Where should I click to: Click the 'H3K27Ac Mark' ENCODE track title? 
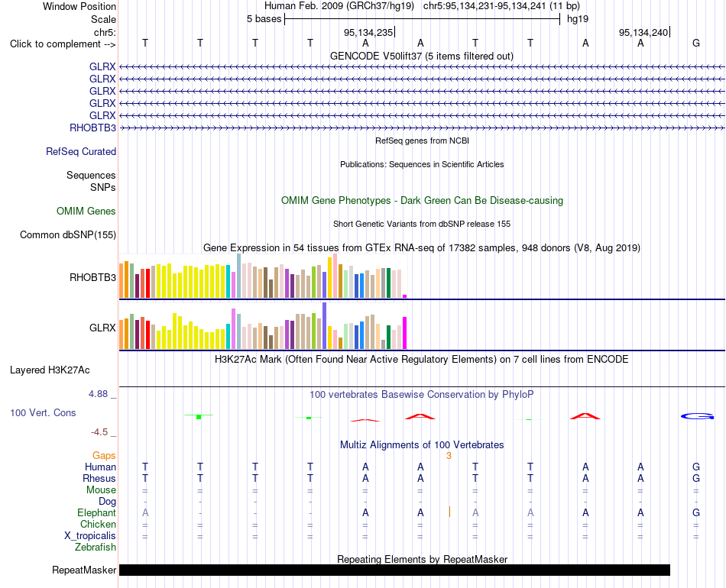pos(422,360)
